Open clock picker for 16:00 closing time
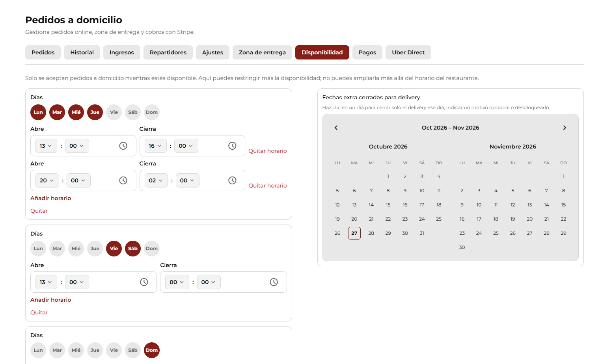This screenshot has height=364, width=613. pos(233,146)
